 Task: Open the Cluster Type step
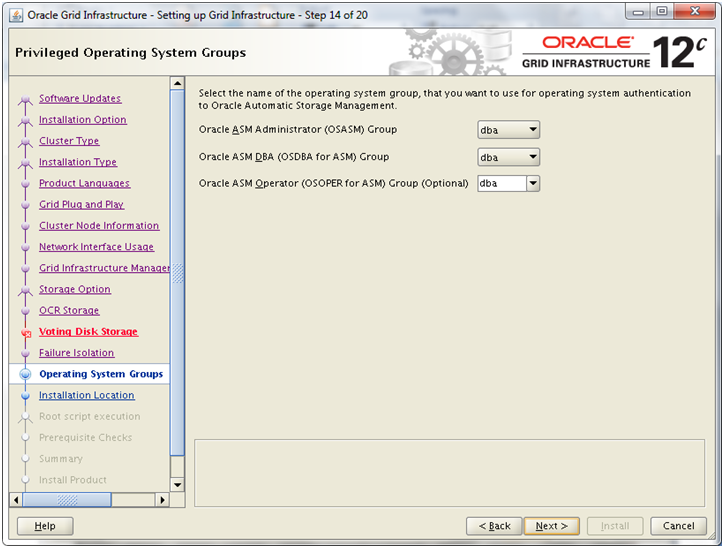(69, 141)
